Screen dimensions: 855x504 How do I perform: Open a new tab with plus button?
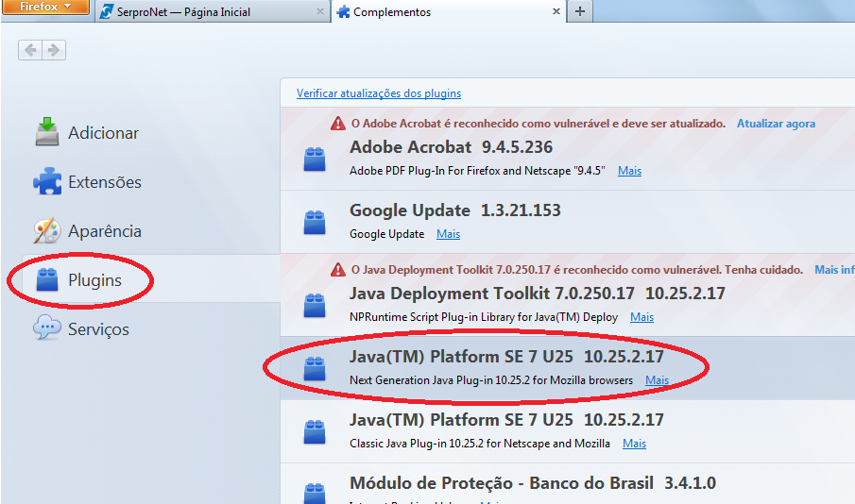579,12
